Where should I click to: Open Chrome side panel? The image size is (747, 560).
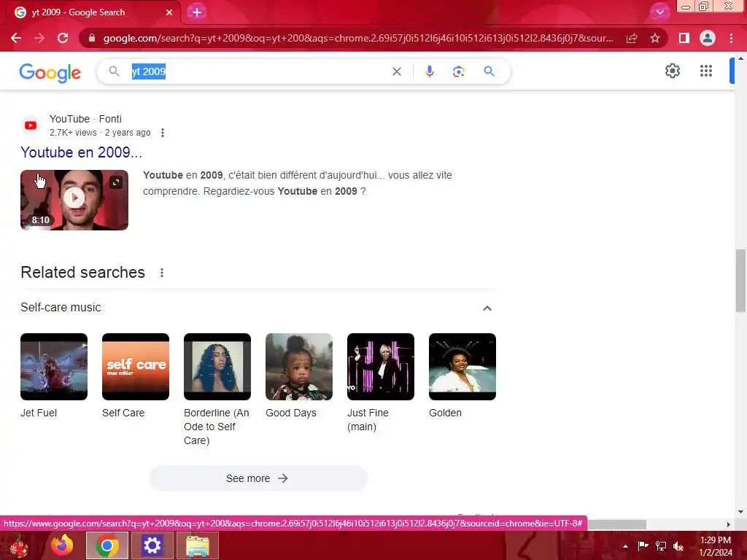pyautogui.click(x=684, y=38)
